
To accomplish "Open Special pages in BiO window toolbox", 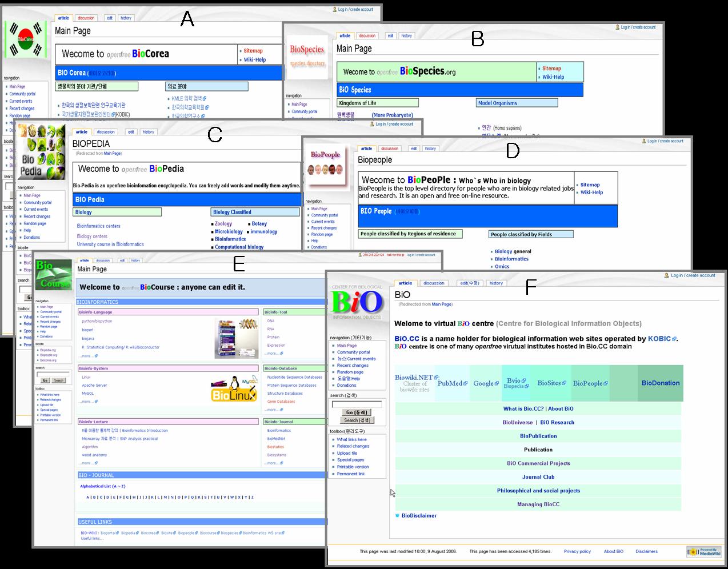I will pos(350,460).
